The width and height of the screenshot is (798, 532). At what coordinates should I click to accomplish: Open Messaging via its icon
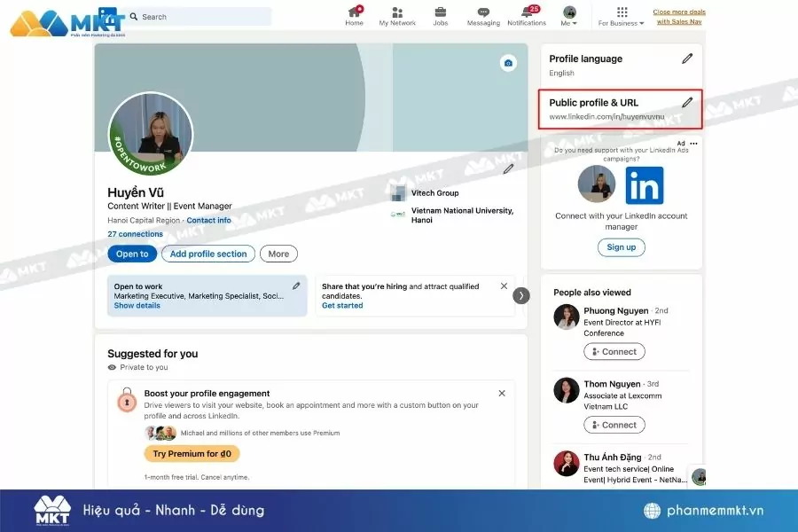pyautogui.click(x=483, y=12)
